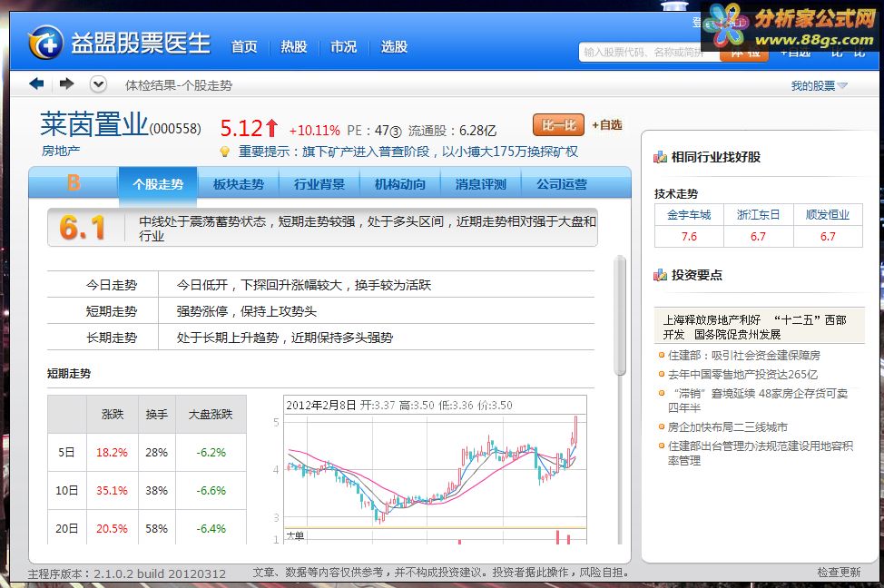The width and height of the screenshot is (884, 588).
Task: Click the 检查更新 link
Action: coord(839,573)
